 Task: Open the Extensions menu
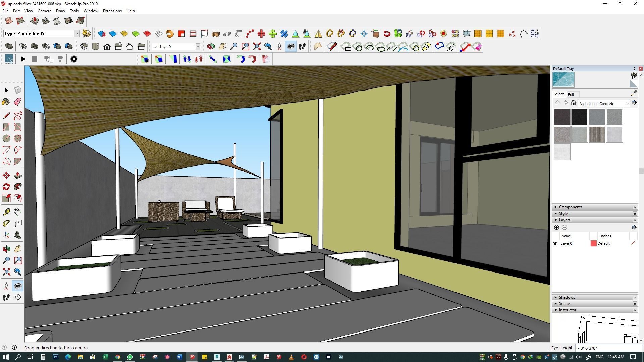pyautogui.click(x=112, y=11)
